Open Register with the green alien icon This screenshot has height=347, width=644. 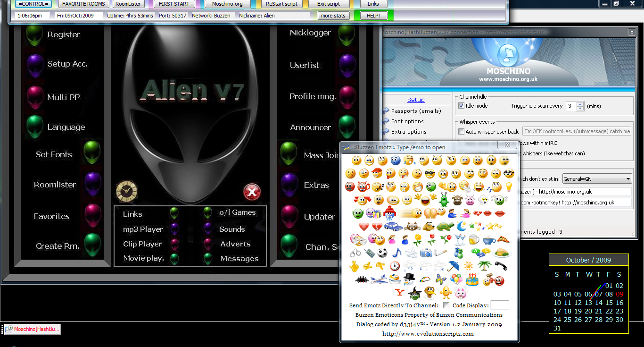tap(35, 34)
